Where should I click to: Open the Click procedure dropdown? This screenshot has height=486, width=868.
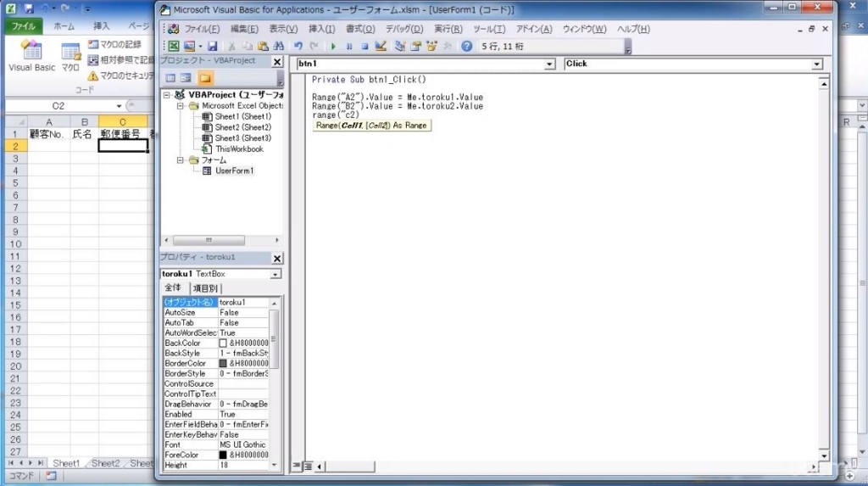[816, 64]
